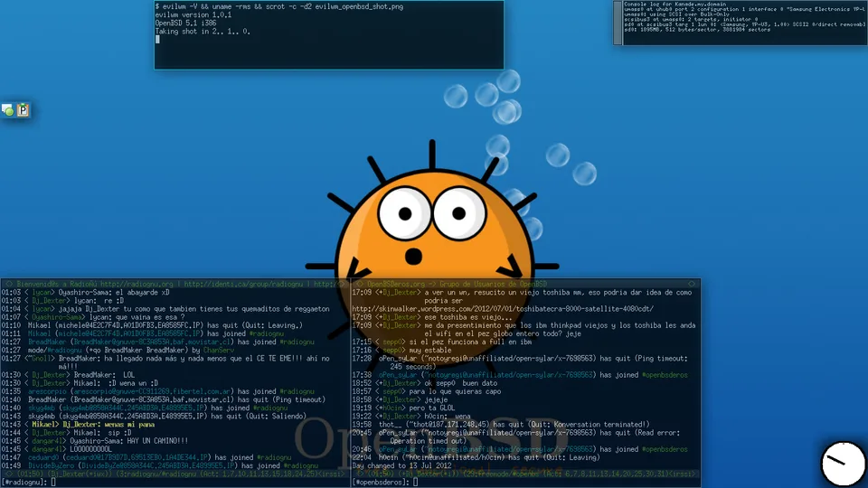Click the analog xclock face
Screen dimensions: 868x488
843,465
